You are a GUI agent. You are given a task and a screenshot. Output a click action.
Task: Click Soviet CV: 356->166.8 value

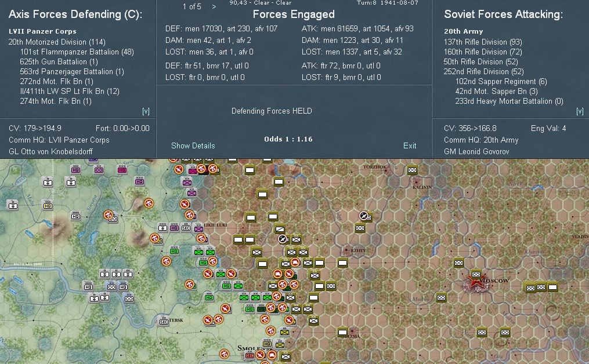[470, 128]
